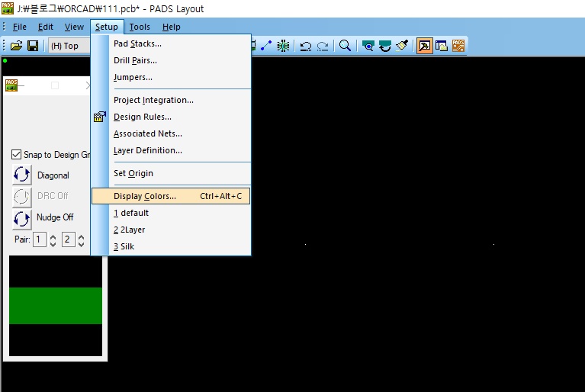Close the open Setup menu
Screen dimensions: 585x392
(x=107, y=27)
